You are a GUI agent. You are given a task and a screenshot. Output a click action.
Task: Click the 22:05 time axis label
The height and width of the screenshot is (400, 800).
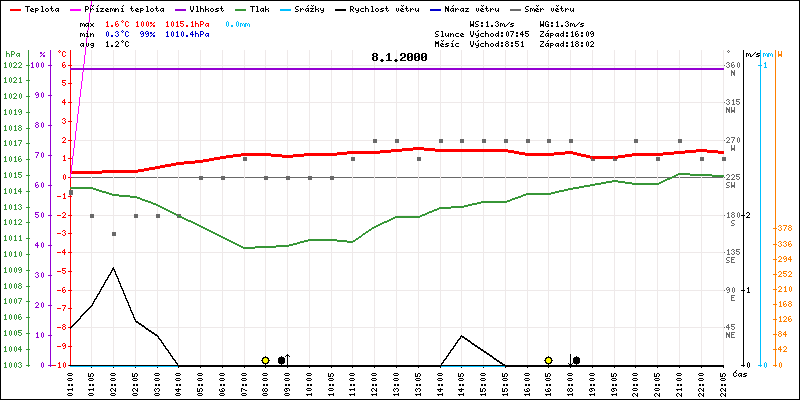(x=724, y=381)
